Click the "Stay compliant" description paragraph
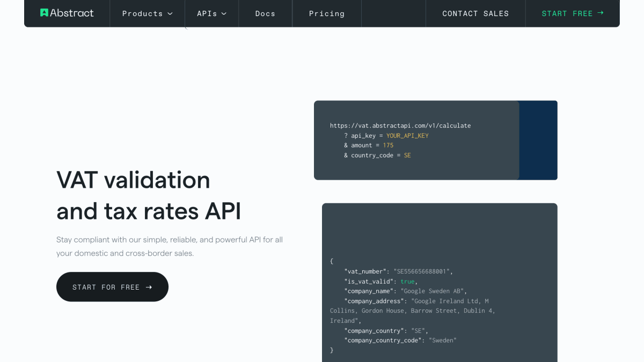Image resolution: width=644 pixels, height=362 pixels. [170, 246]
